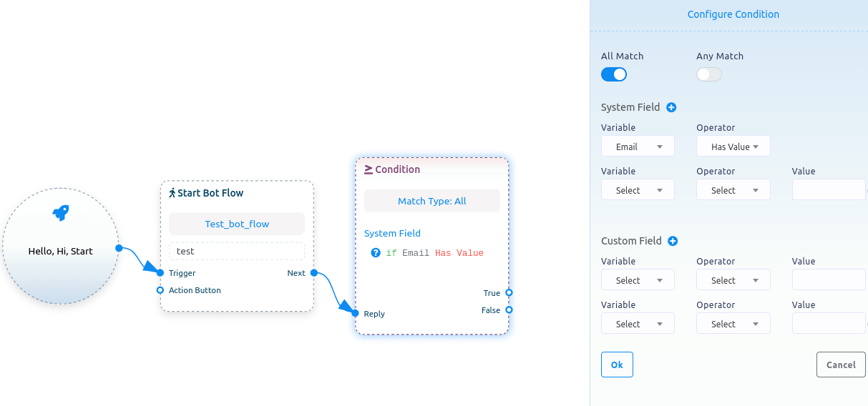Click the question mark icon beside Email condition
This screenshot has height=406, width=868.
(376, 252)
